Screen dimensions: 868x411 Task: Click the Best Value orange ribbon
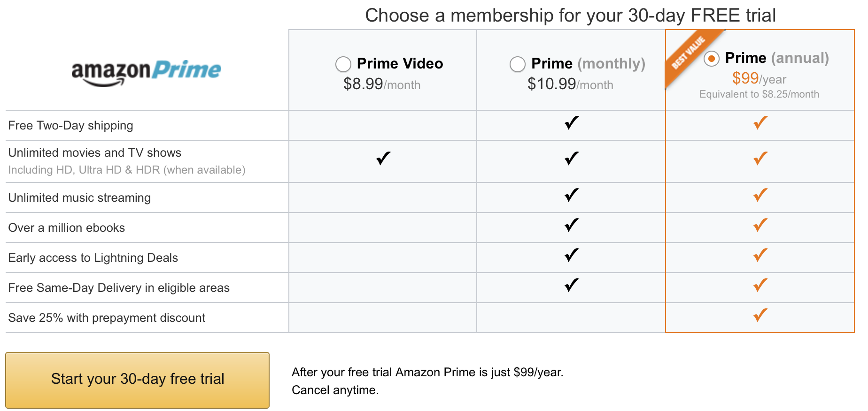coord(690,56)
